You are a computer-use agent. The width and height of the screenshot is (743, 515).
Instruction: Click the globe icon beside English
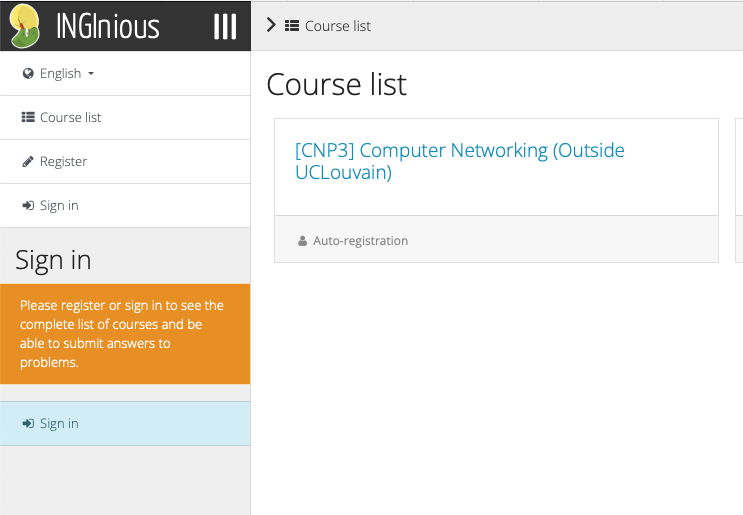pyautogui.click(x=28, y=73)
